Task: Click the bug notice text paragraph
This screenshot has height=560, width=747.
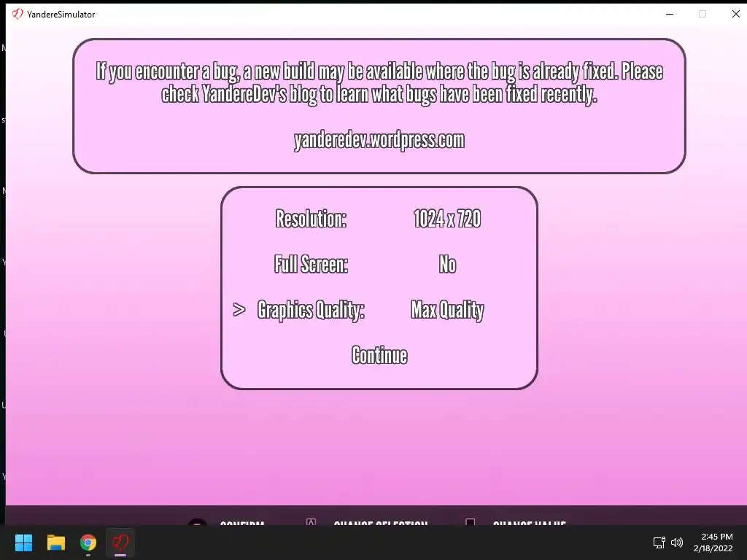Action: click(x=379, y=83)
